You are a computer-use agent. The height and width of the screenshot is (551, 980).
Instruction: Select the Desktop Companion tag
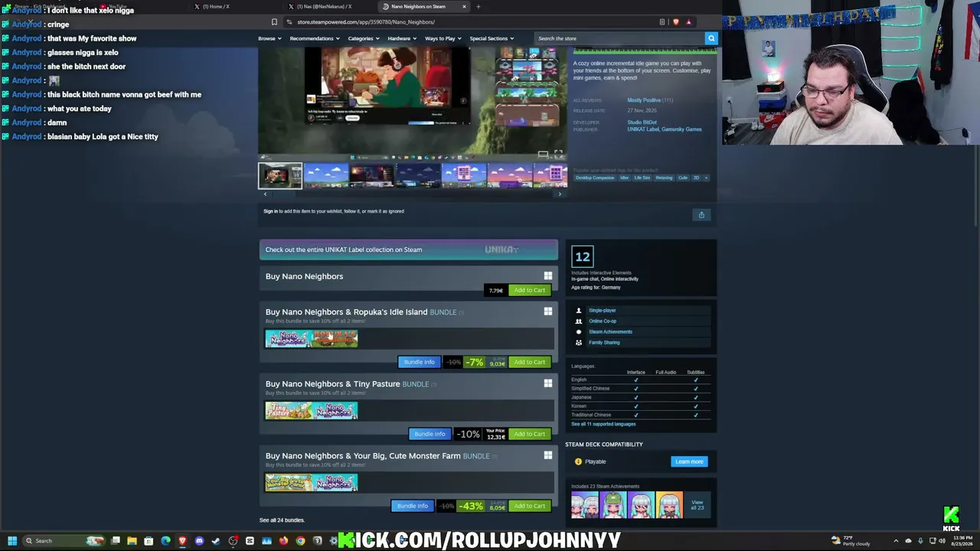pyautogui.click(x=595, y=178)
